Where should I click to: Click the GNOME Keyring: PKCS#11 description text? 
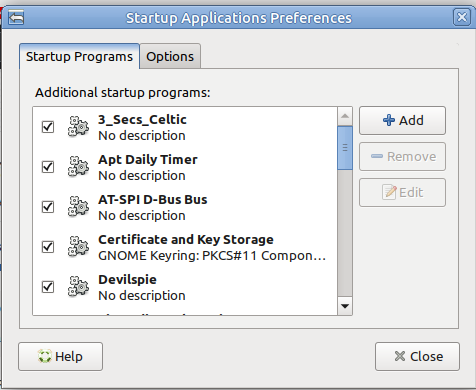point(212,256)
